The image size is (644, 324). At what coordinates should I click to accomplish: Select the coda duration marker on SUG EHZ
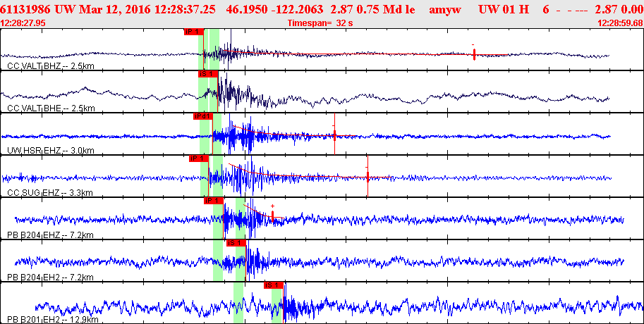pyautogui.click(x=367, y=176)
